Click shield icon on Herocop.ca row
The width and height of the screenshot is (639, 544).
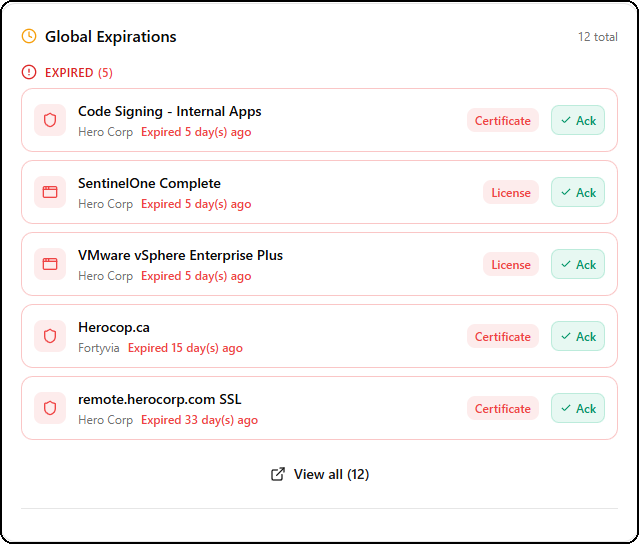coord(50,336)
